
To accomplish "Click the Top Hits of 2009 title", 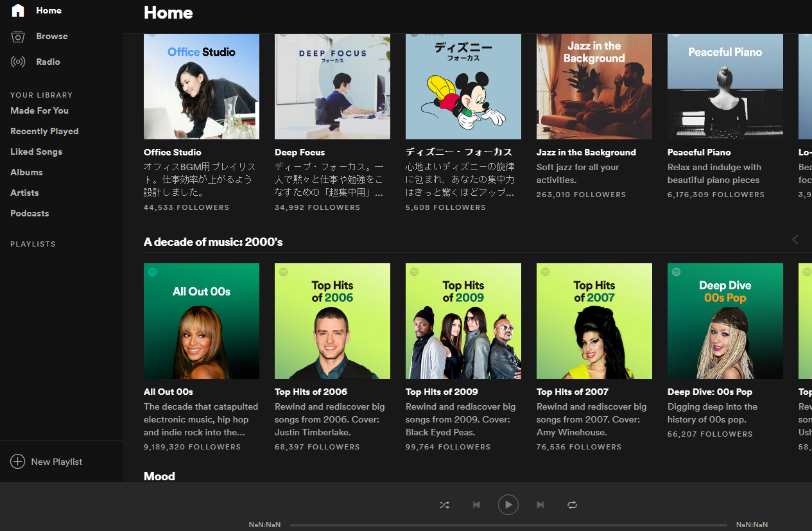I will (x=442, y=392).
